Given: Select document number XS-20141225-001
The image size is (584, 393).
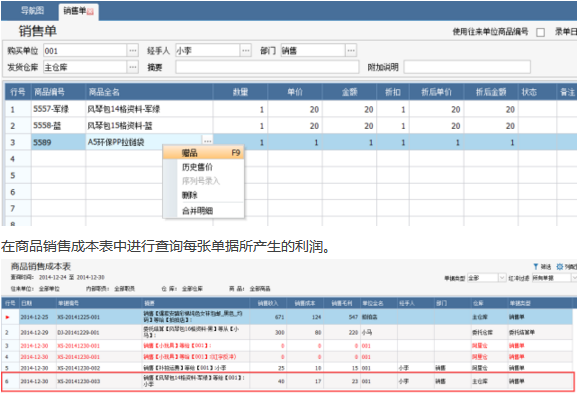Looking at the screenshot, I should click(x=79, y=317).
